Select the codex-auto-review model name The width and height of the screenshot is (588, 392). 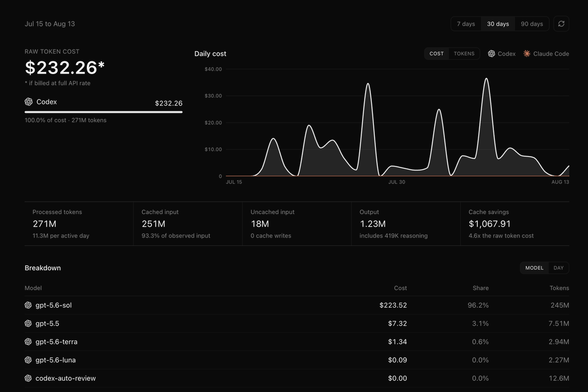pyautogui.click(x=66, y=378)
